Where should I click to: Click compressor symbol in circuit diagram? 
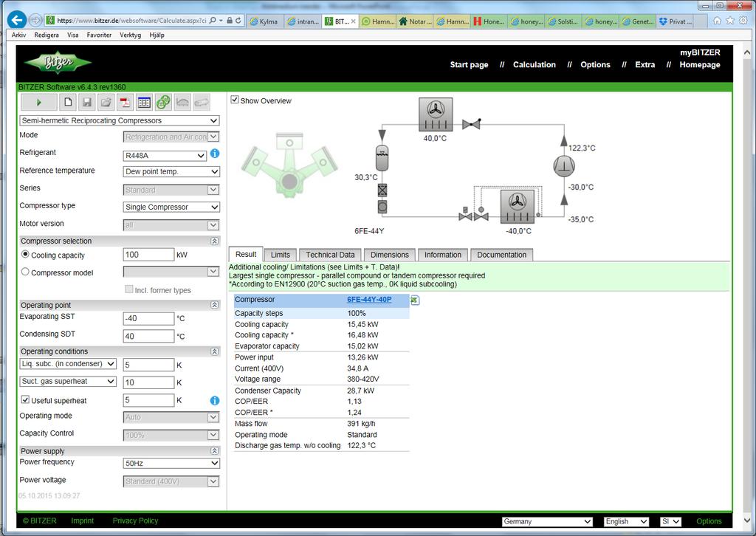pyautogui.click(x=563, y=166)
